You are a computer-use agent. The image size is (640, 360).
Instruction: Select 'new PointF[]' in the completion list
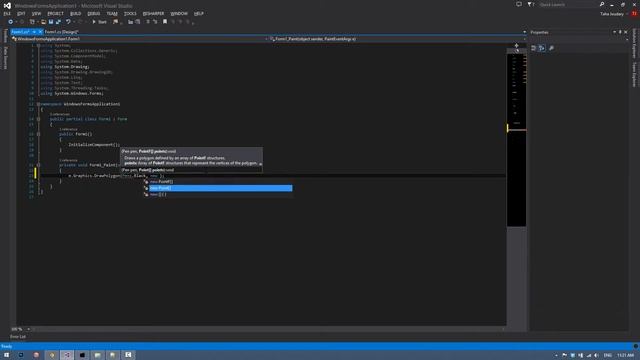(218, 182)
